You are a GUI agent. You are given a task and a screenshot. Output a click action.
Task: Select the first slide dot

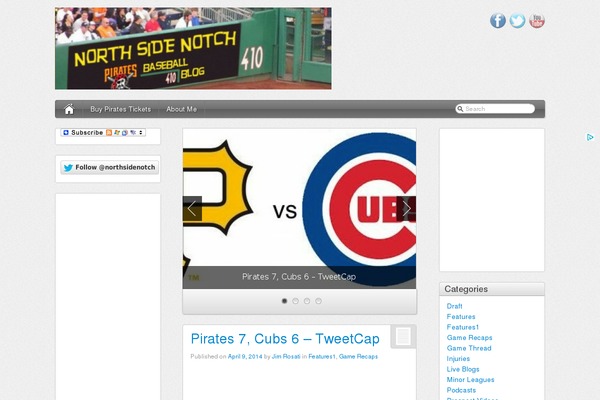point(284,301)
